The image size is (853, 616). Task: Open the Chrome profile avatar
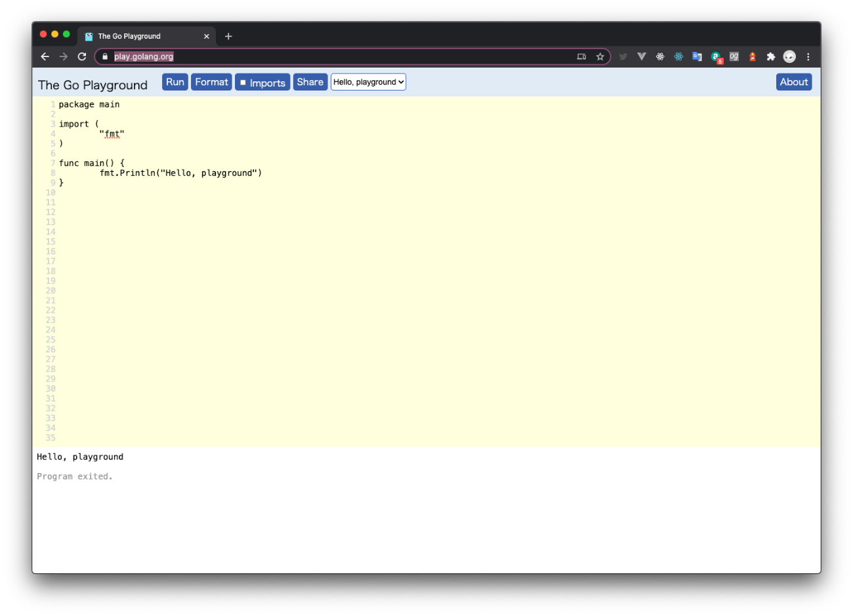coord(789,56)
